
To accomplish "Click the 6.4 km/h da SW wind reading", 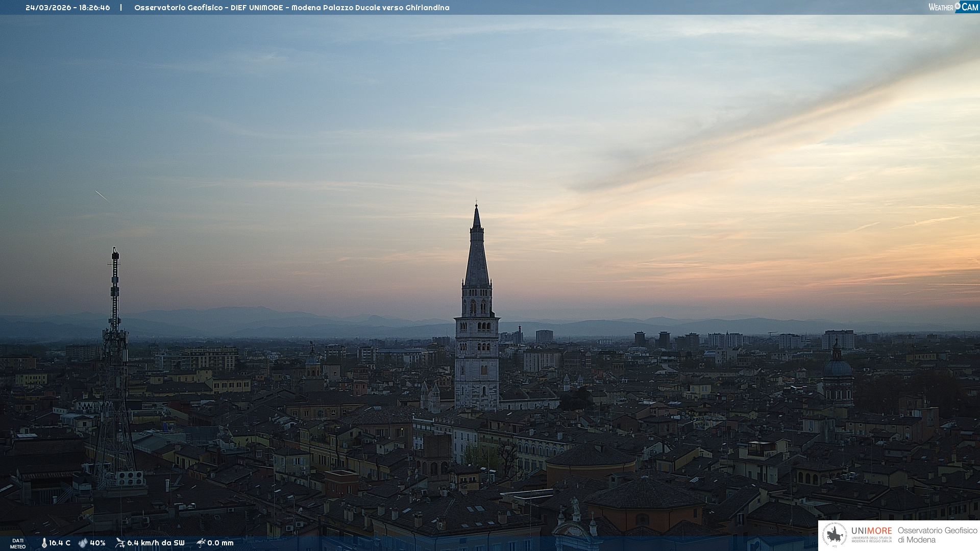I will pyautogui.click(x=156, y=543).
